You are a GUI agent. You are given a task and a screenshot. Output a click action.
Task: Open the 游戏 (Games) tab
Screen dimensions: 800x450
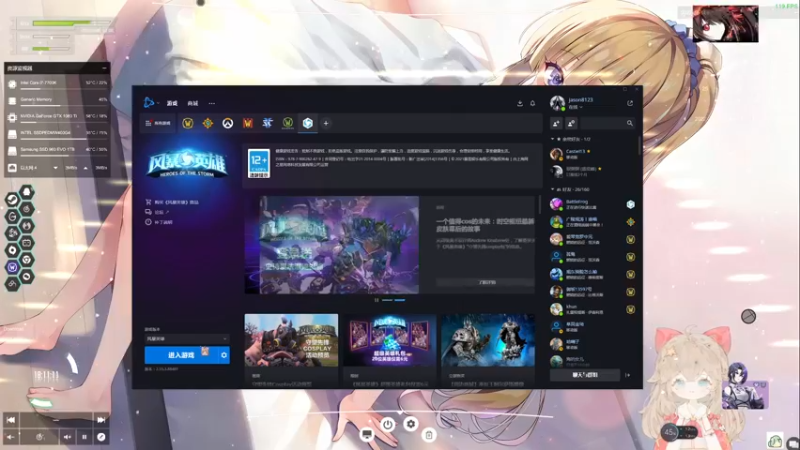[x=172, y=103]
